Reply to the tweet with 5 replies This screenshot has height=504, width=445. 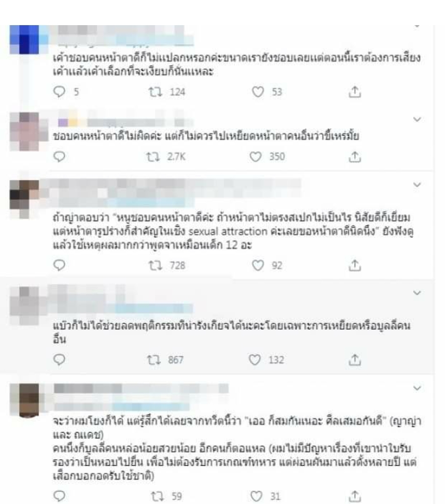pyautogui.click(x=60, y=92)
